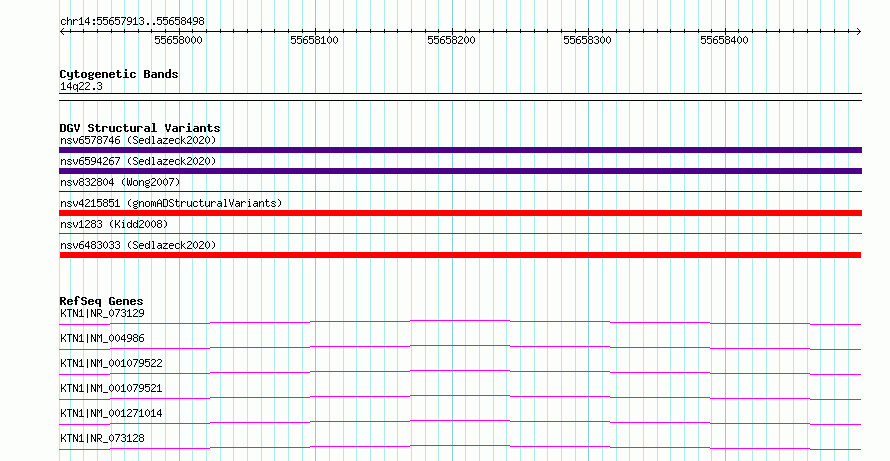Screen dimensions: 890x461
Task: Click ruler position label 55658300
Action: tap(587, 40)
